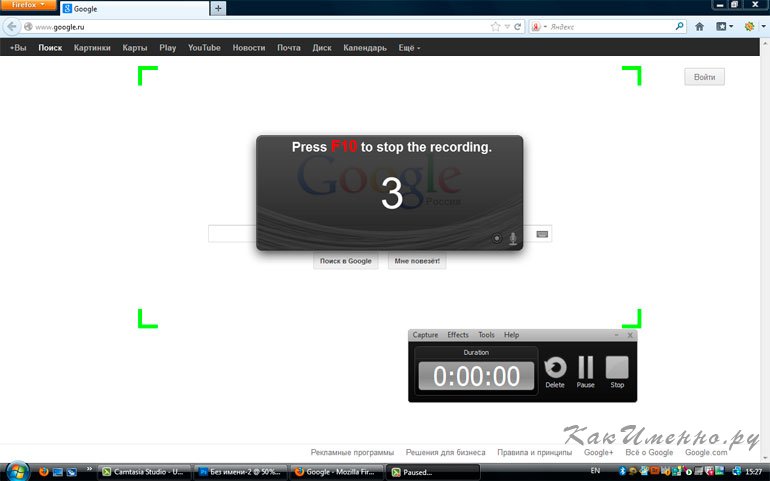Open a new tab with the plus button
The image size is (770, 481).
(x=218, y=8)
